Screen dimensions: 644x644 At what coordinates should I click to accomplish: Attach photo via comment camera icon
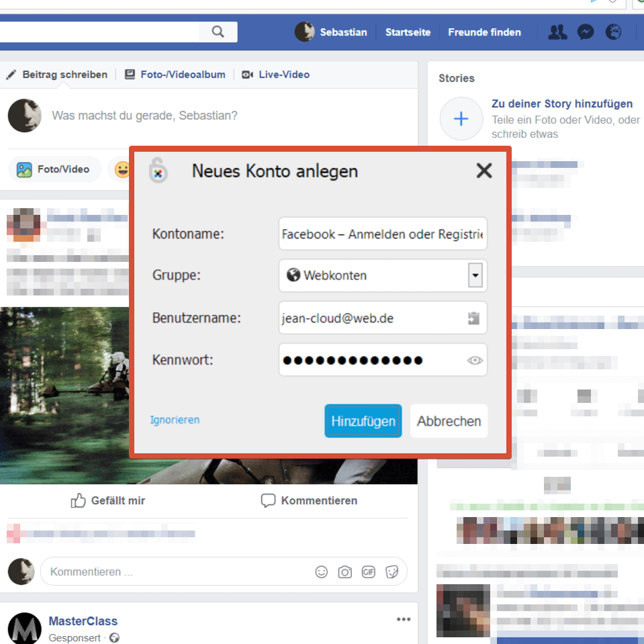(344, 571)
